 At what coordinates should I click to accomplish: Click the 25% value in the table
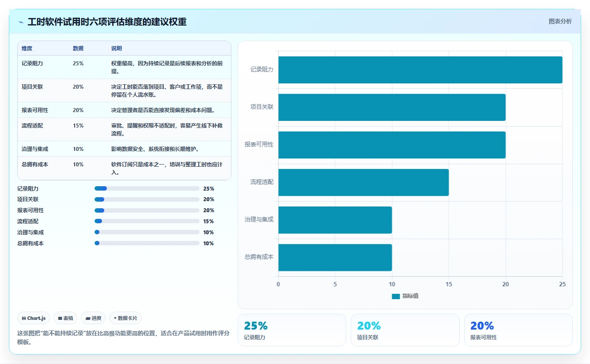coord(78,64)
